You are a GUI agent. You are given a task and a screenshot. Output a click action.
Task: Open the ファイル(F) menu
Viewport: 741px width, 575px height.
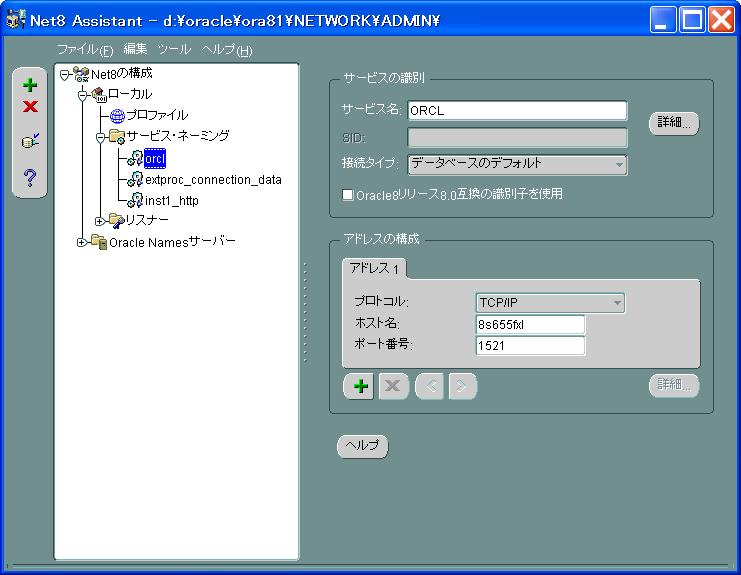coord(85,49)
